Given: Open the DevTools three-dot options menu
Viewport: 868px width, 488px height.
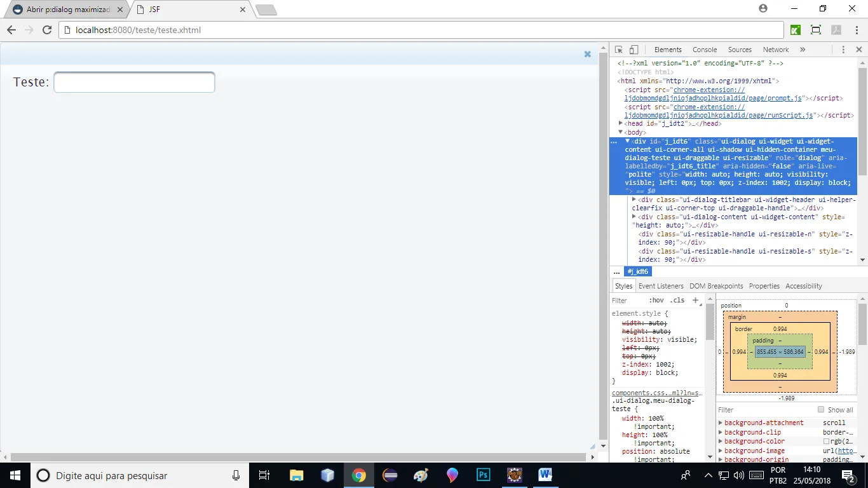Looking at the screenshot, I should pos(843,50).
